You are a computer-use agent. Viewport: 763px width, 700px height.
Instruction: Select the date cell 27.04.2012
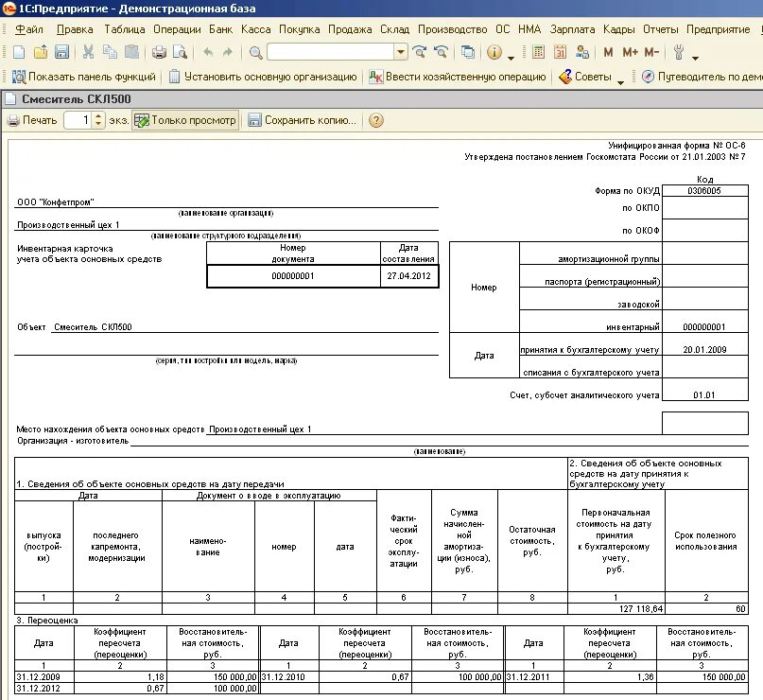point(408,276)
